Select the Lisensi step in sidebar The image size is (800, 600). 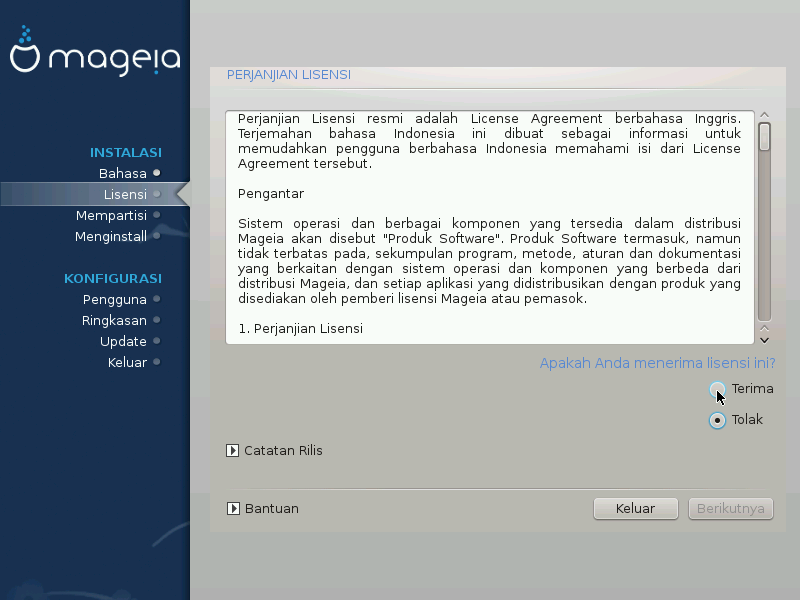pyautogui.click(x=125, y=194)
